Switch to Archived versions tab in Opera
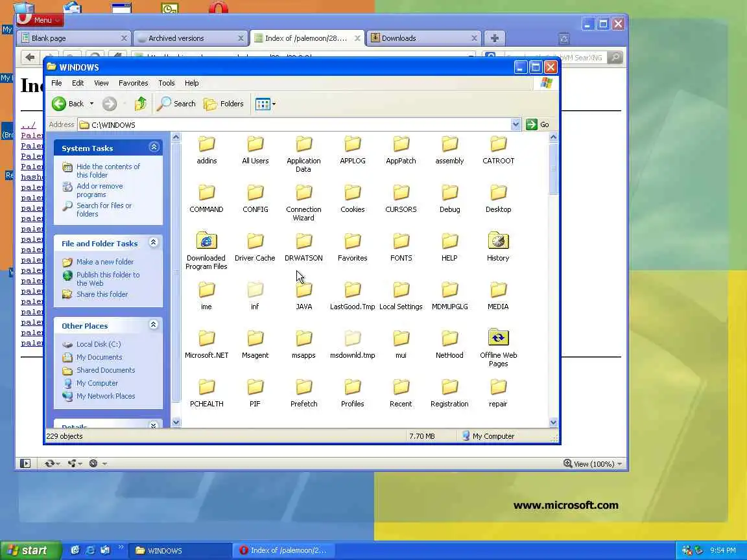This screenshot has height=560, width=747. (x=191, y=38)
